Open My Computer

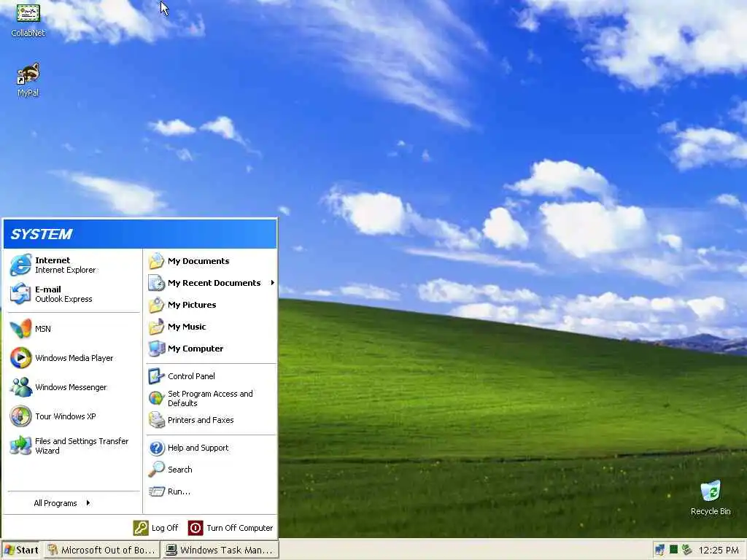tap(211, 349)
